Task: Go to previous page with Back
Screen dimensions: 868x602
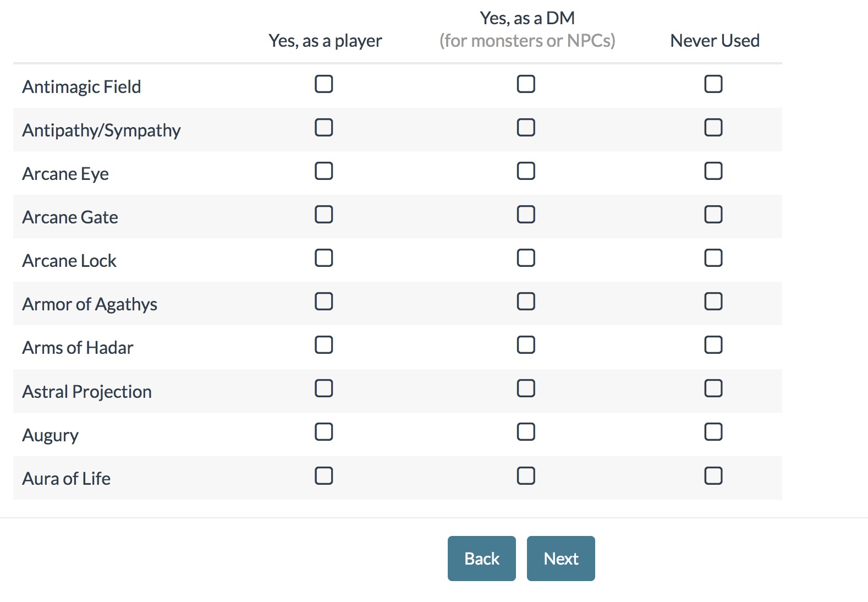Action: (x=482, y=559)
